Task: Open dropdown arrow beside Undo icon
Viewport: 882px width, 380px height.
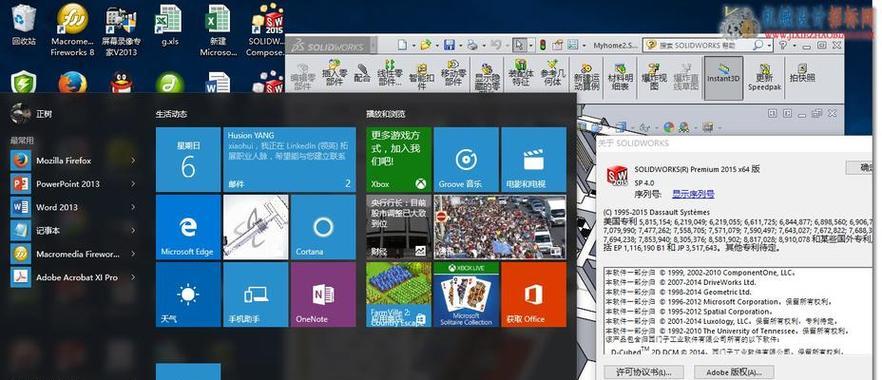Action: (507, 46)
